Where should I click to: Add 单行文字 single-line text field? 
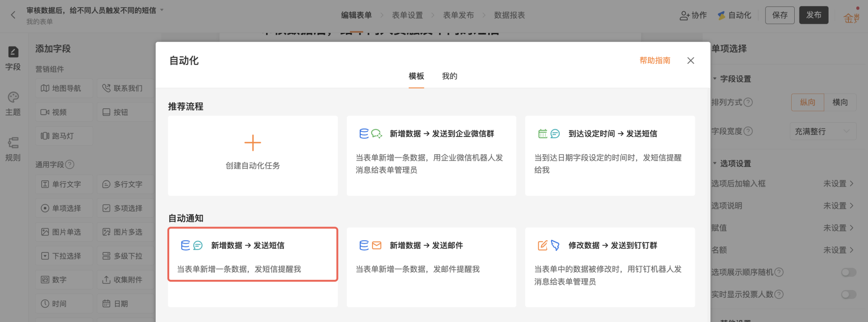pos(64,184)
